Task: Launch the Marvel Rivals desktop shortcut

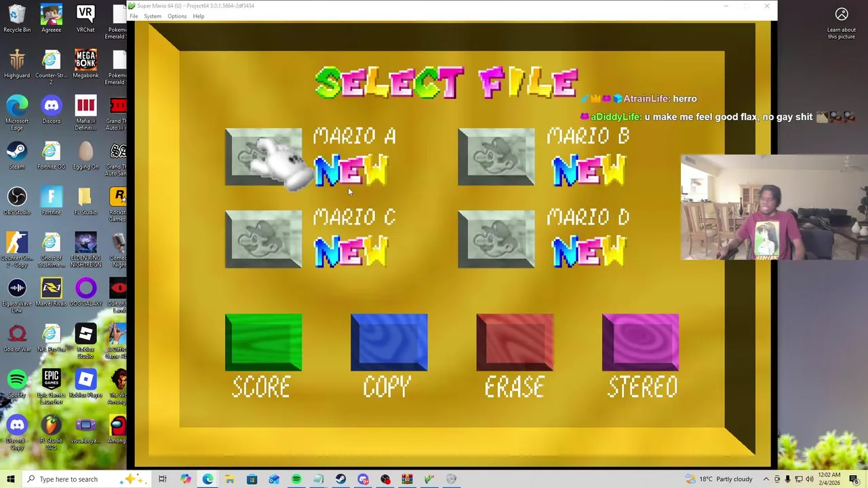Action: (x=51, y=292)
